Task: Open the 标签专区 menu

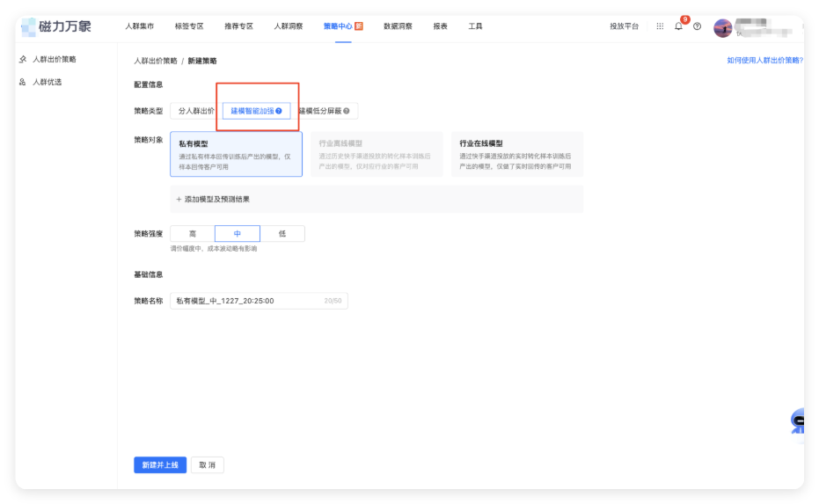Action: pos(189,26)
